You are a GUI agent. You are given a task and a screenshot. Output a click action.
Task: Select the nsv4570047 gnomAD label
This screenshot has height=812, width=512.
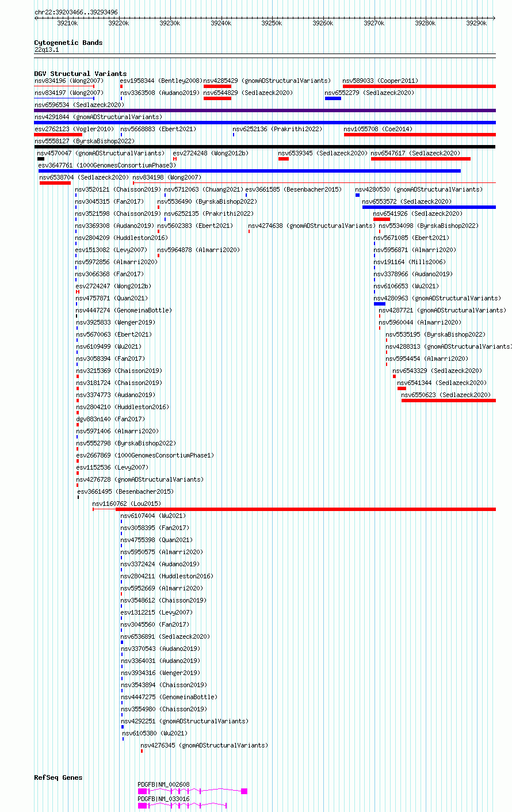(101, 153)
